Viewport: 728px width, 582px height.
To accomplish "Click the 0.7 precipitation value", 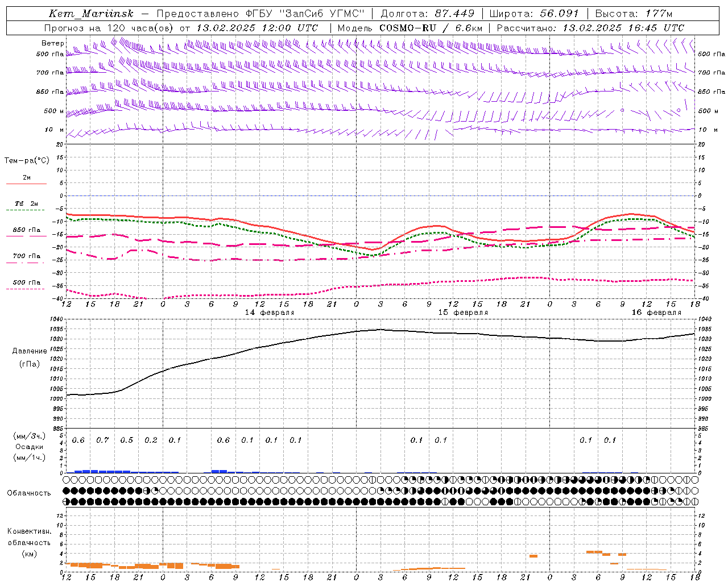I will point(102,440).
